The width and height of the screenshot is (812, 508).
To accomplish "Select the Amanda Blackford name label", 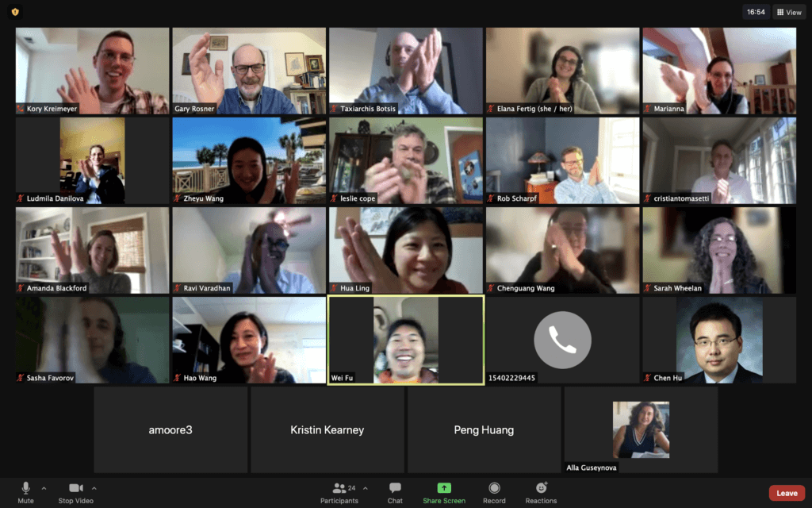I will click(x=57, y=288).
